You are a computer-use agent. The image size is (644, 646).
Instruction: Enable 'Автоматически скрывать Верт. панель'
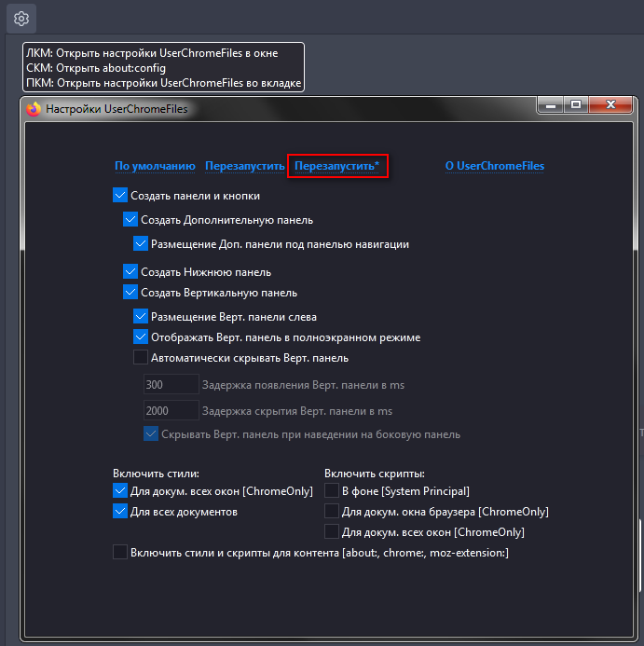[x=141, y=357]
